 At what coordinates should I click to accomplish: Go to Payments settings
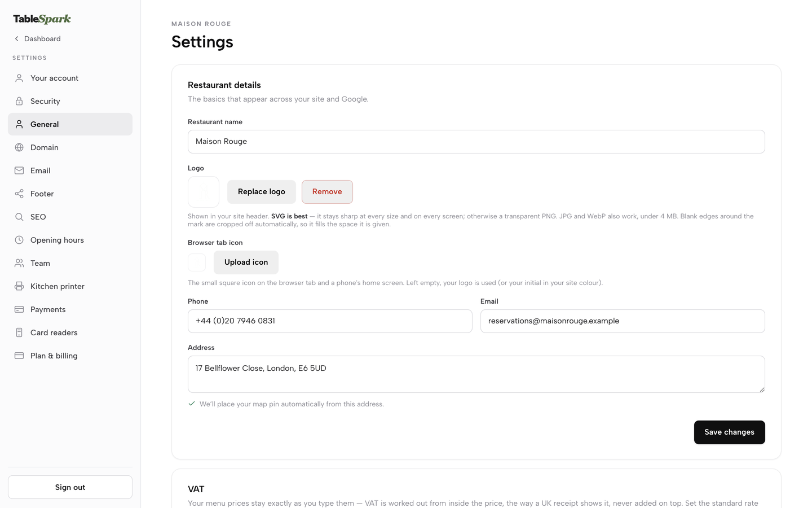tap(70, 309)
